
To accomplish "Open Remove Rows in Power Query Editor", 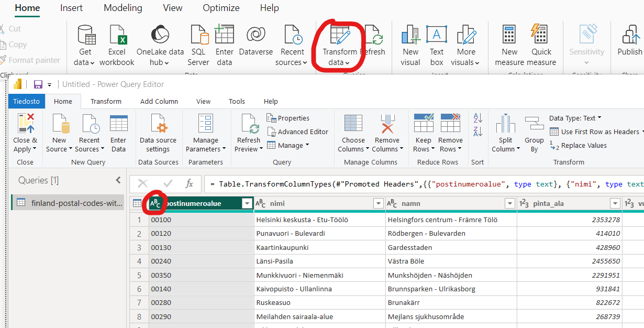I will [x=450, y=133].
